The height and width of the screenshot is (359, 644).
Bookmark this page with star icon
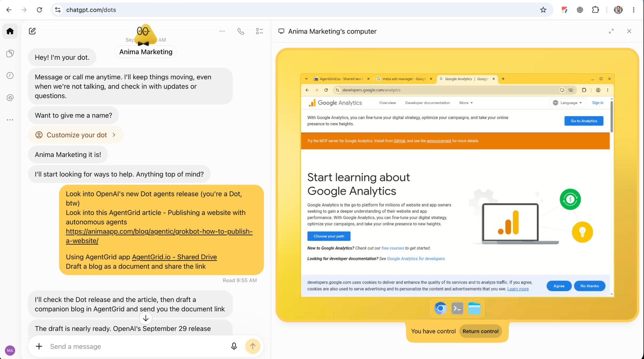pos(543,10)
